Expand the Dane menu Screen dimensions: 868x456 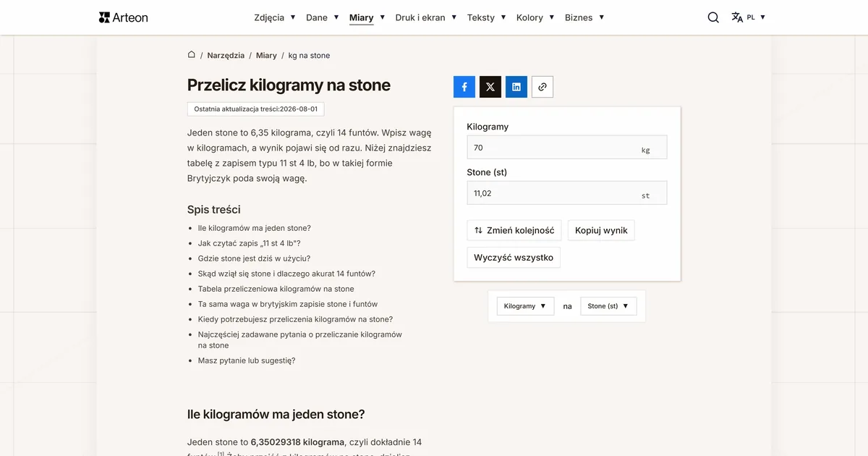point(323,17)
